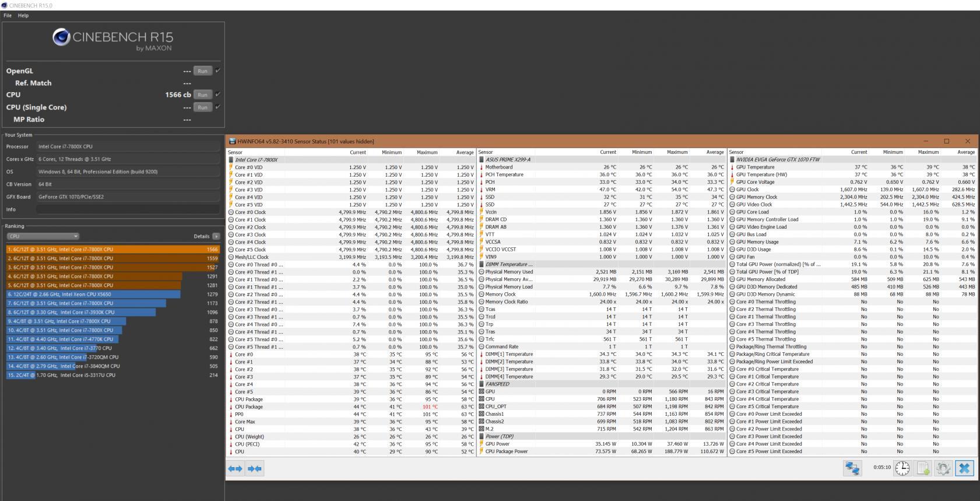Viewport: 980px width, 501px height.
Task: Click the Cinebench R15.0 title bar icon
Action: click(x=5, y=5)
